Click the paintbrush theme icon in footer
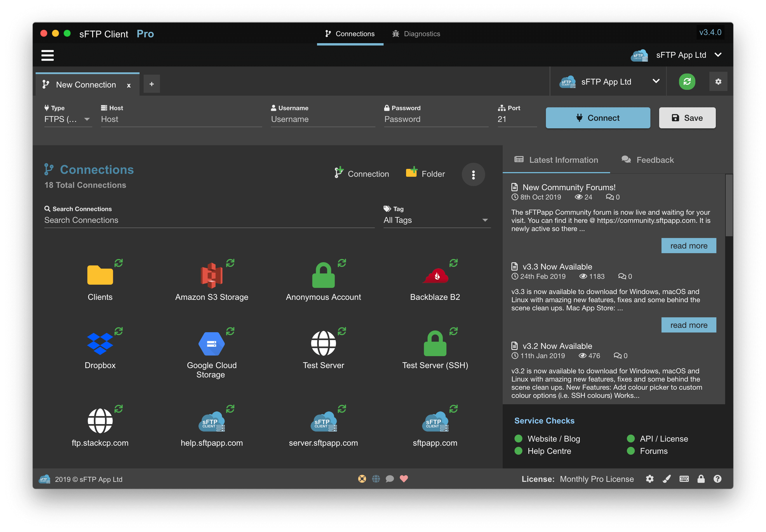The image size is (766, 532). (666, 479)
